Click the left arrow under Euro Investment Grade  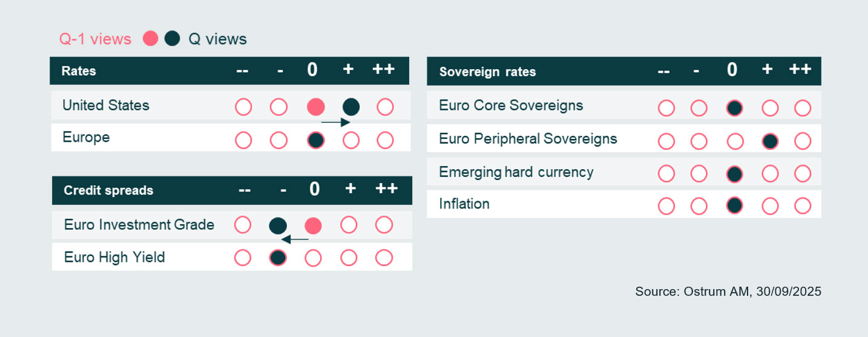point(295,239)
